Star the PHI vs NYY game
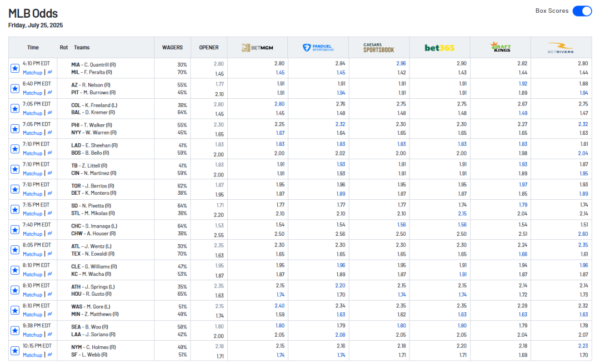Screen dimensions: 600x364 click(15, 129)
